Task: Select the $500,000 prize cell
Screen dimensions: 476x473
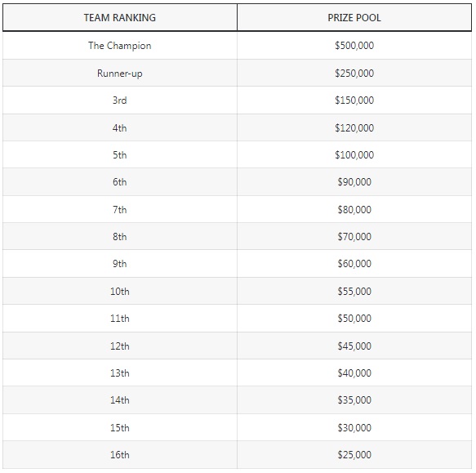Action: pyautogui.click(x=354, y=46)
